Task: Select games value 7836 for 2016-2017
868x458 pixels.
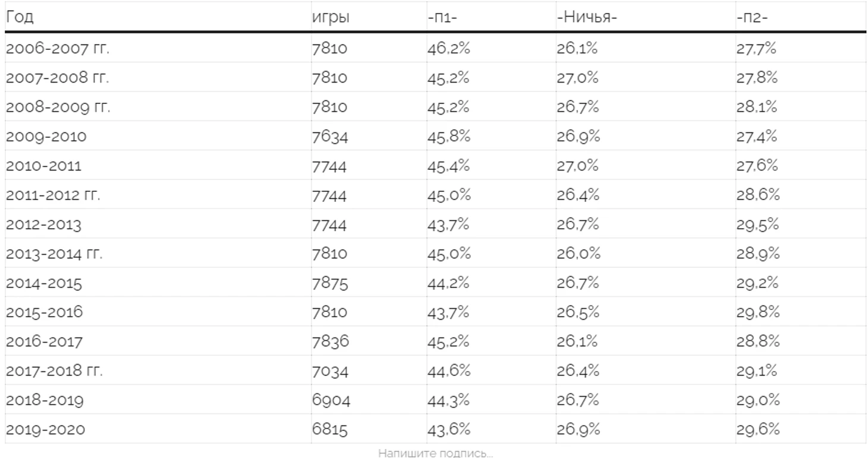Action: [x=329, y=342]
